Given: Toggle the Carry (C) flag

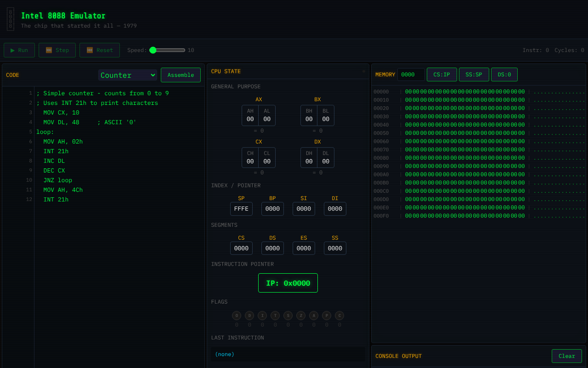Looking at the screenshot, I should click(x=339, y=316).
